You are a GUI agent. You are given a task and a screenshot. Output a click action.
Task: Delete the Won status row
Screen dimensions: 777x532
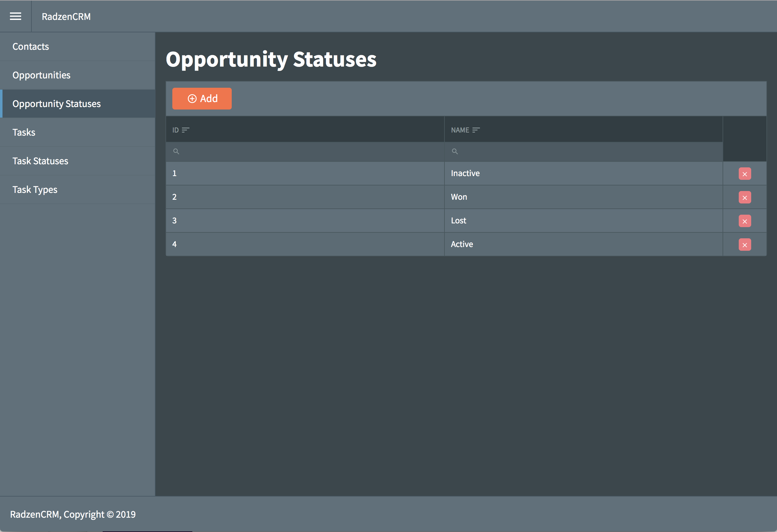745,197
